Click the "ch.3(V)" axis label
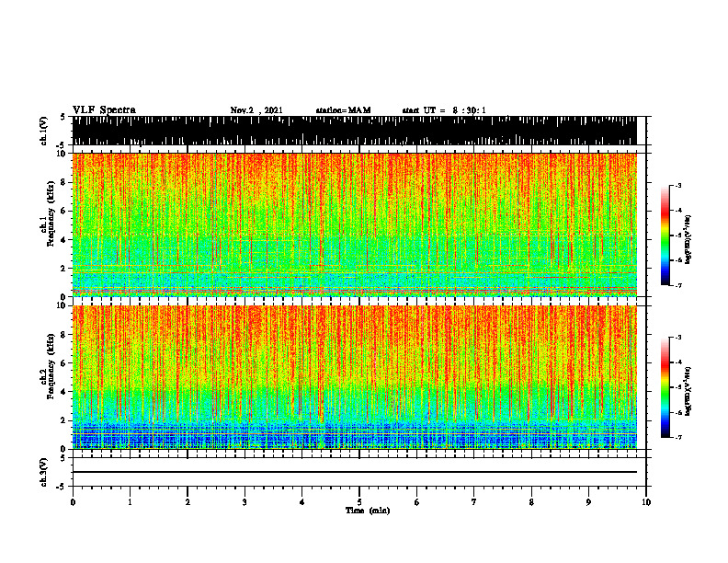Viewport: 728px width, 563px height. pyautogui.click(x=44, y=472)
